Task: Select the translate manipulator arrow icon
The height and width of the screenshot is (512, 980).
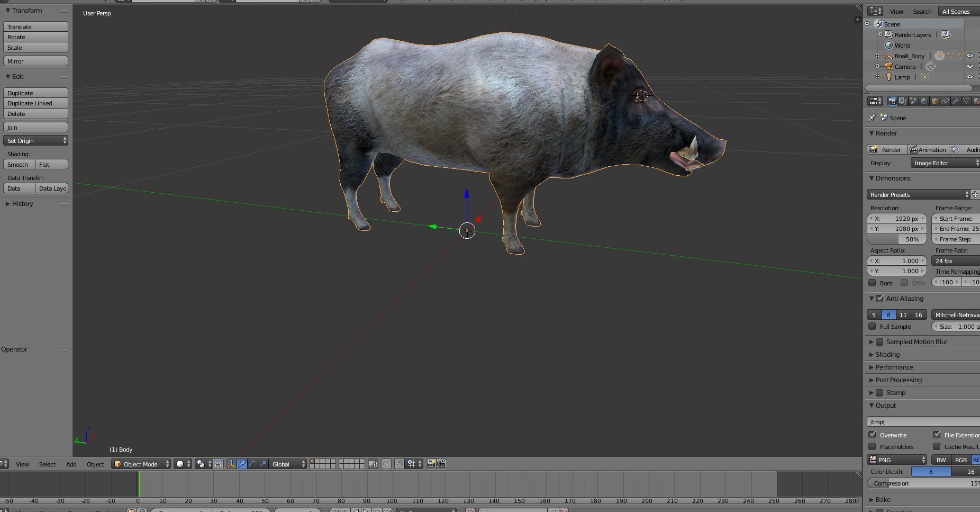Action: [242, 464]
